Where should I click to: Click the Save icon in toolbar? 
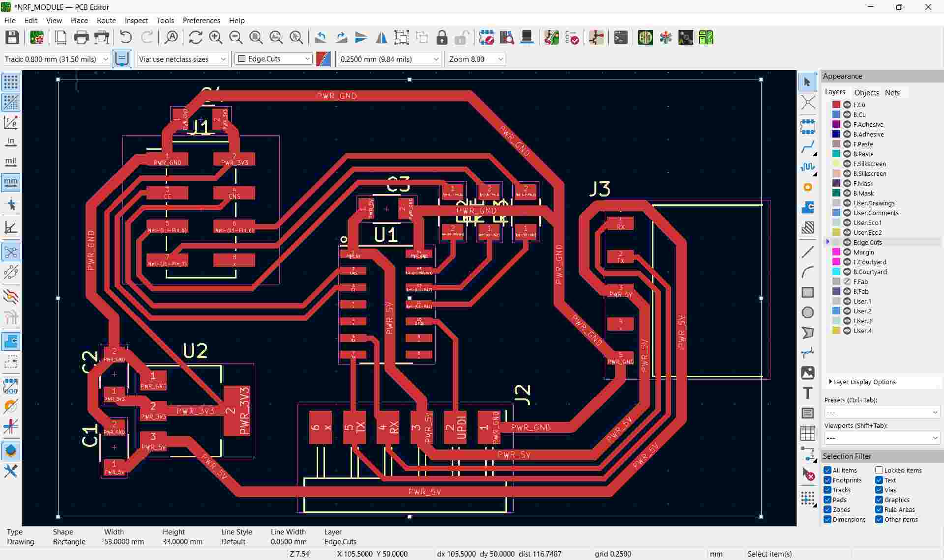[x=12, y=38]
